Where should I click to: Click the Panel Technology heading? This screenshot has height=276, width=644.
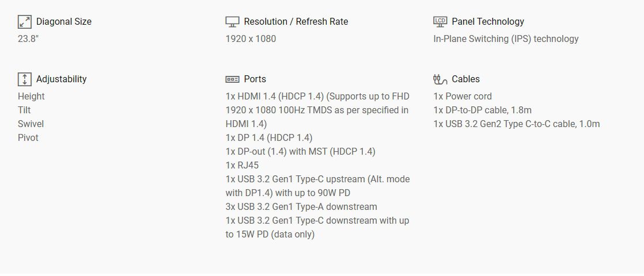pos(488,22)
